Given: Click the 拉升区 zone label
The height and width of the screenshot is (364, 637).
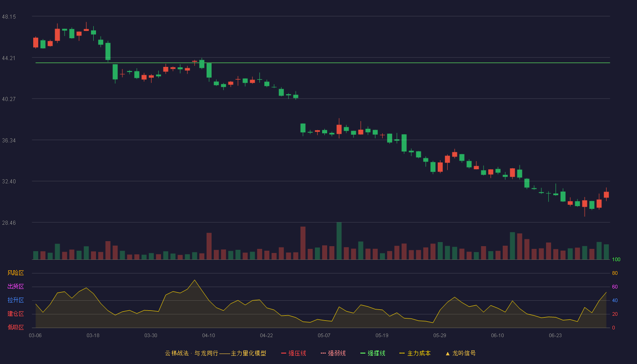Looking at the screenshot, I should pyautogui.click(x=15, y=300).
